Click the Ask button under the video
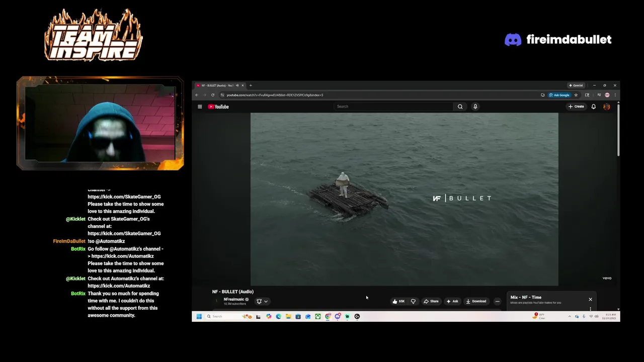The height and width of the screenshot is (362, 644). pyautogui.click(x=452, y=301)
